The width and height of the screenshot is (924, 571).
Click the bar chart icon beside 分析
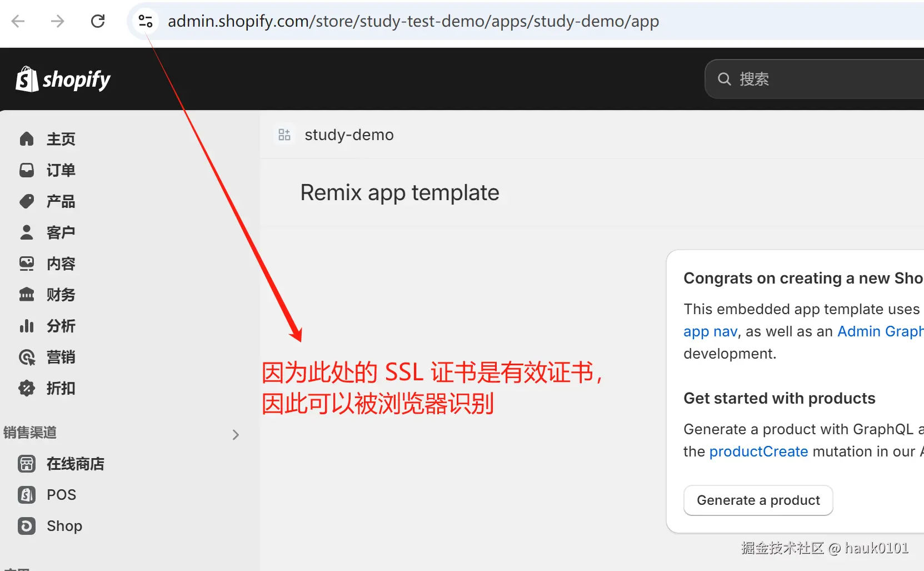27,326
